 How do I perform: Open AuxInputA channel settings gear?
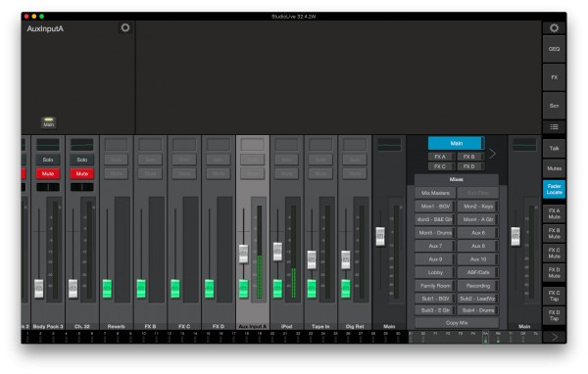125,27
